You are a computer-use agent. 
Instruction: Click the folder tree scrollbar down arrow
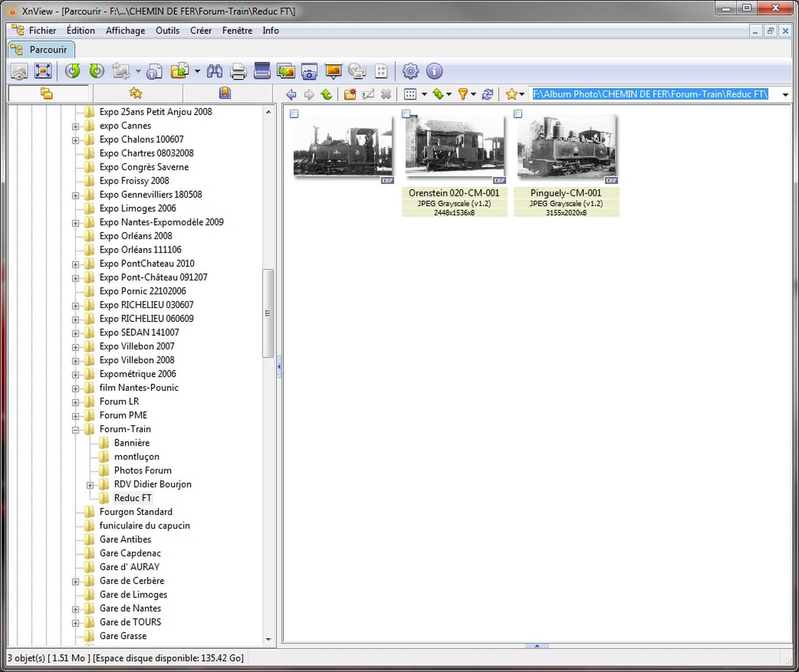point(269,640)
